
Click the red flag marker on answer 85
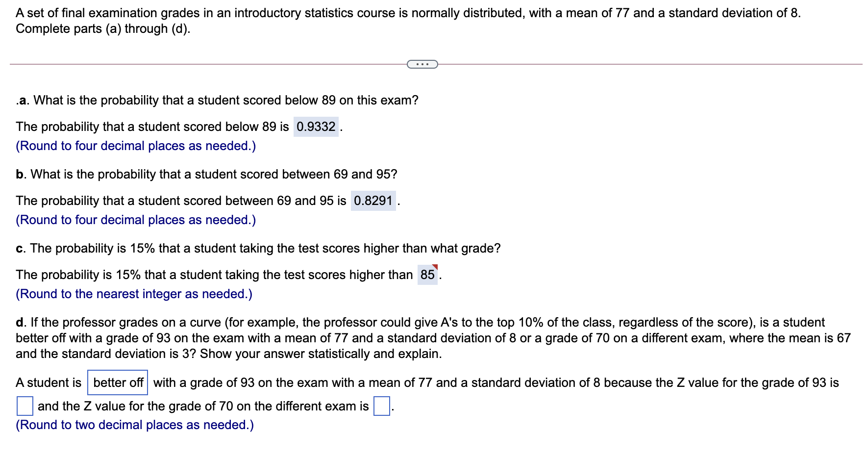(x=434, y=267)
